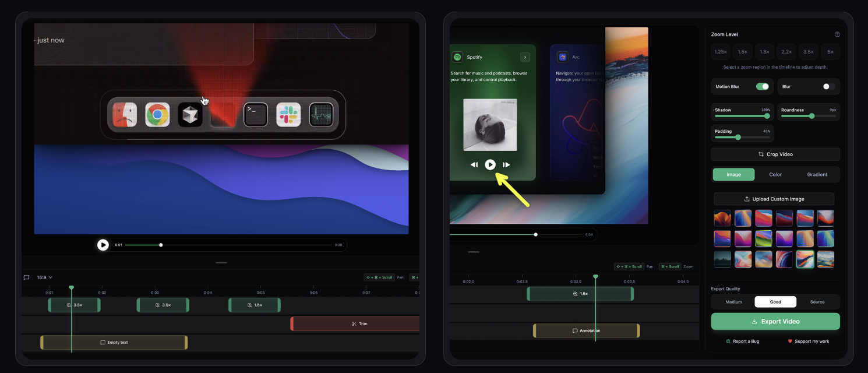Click the Activity Monitor dock icon
Screen dimensions: 868x373
[321, 115]
